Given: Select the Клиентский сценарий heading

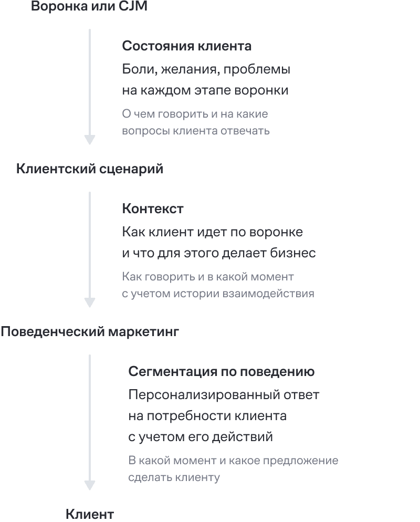Looking at the screenshot, I should pyautogui.click(x=90, y=169).
